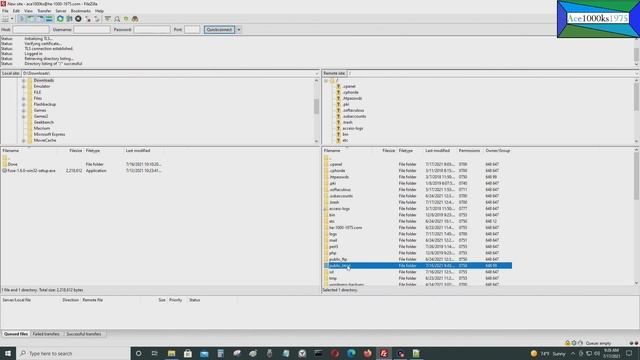Open the File menu

(x=5, y=11)
